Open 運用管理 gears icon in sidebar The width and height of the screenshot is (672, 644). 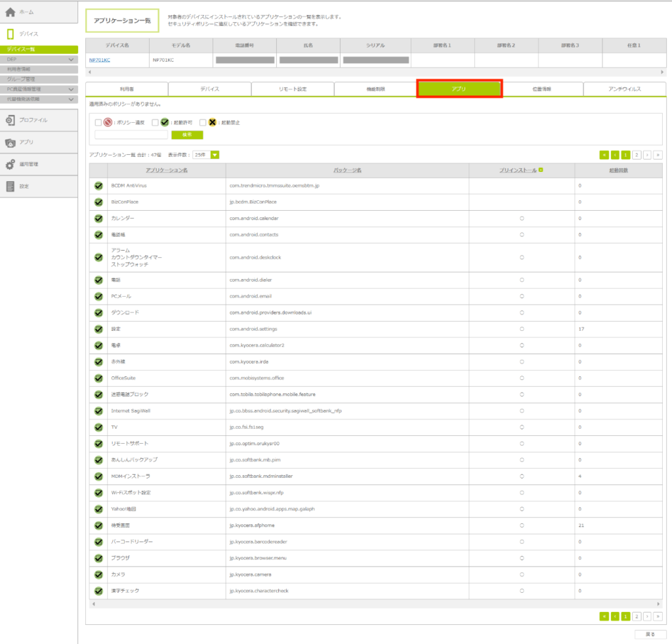10,165
